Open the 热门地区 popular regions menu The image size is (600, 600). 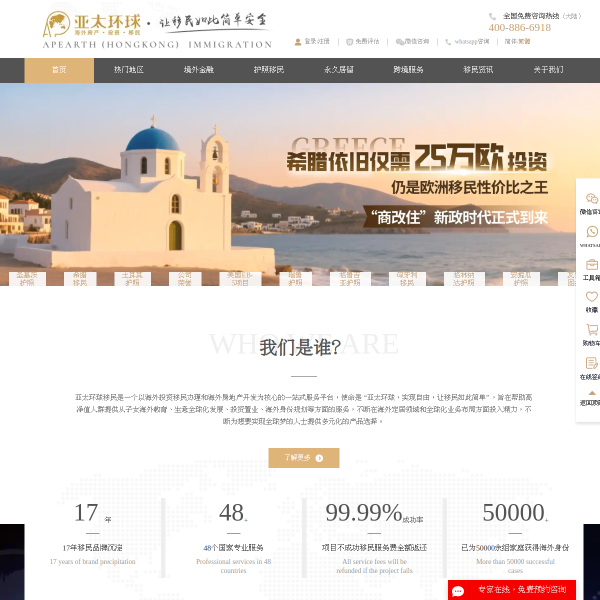129,70
